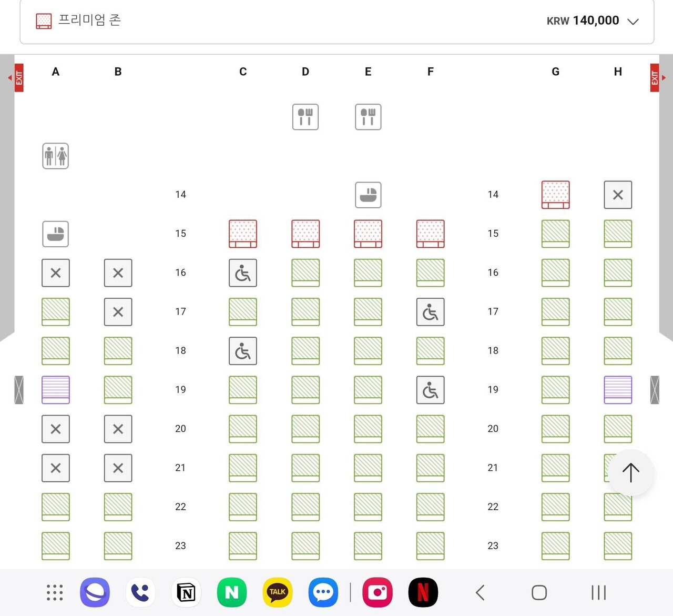Click the restroom icon above column A
Viewport: 673px width, 616px height.
56,156
